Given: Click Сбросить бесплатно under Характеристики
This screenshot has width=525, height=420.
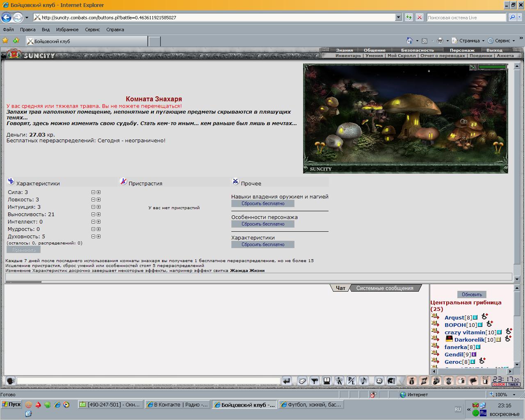Looking at the screenshot, I should click(x=263, y=244).
